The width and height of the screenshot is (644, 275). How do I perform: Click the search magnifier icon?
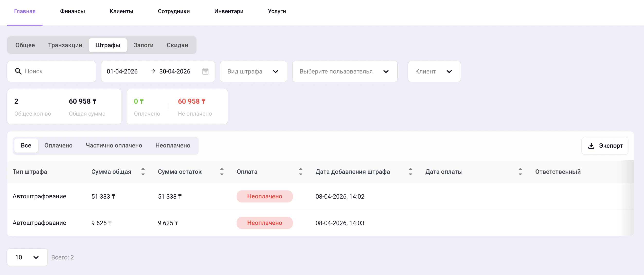18,71
